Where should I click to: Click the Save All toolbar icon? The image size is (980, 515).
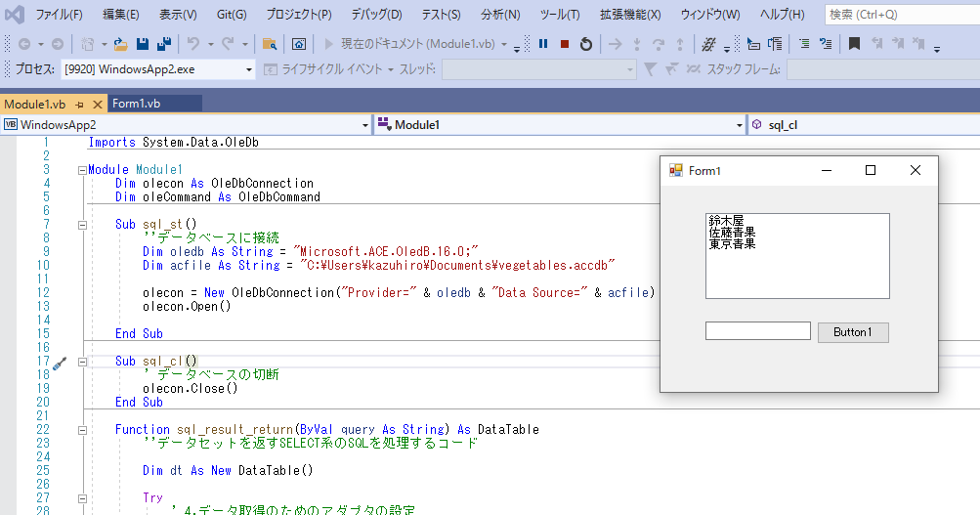point(163,44)
